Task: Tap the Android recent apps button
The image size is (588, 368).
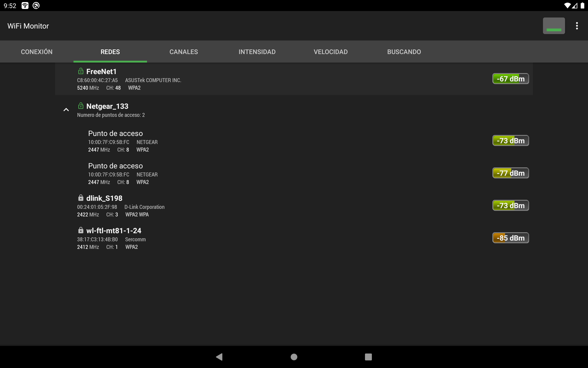Action: tap(368, 357)
